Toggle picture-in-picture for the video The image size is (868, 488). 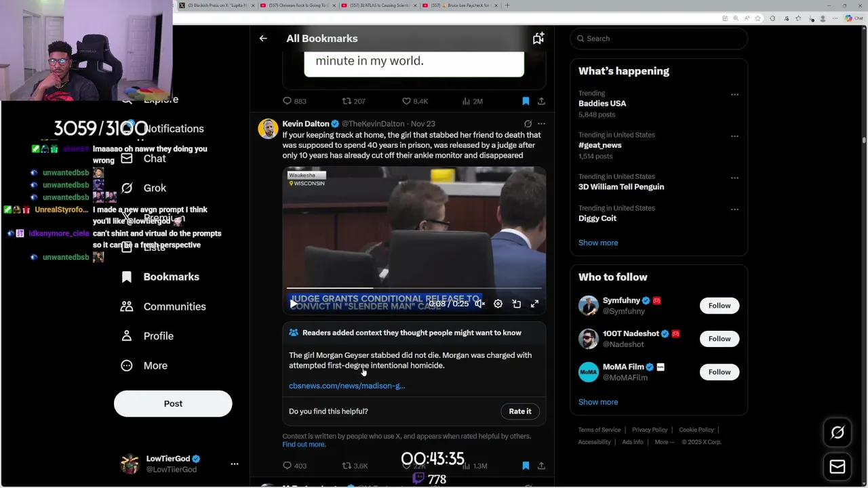[x=516, y=304]
